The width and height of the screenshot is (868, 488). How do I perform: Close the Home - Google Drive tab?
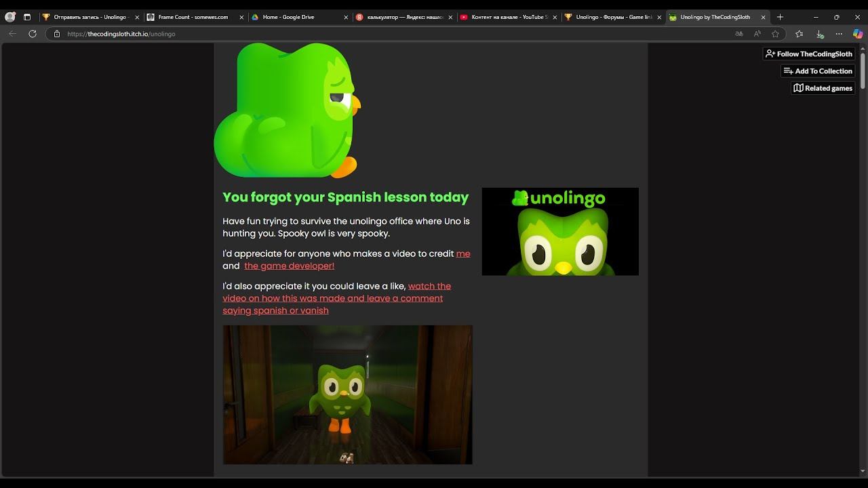pos(345,18)
